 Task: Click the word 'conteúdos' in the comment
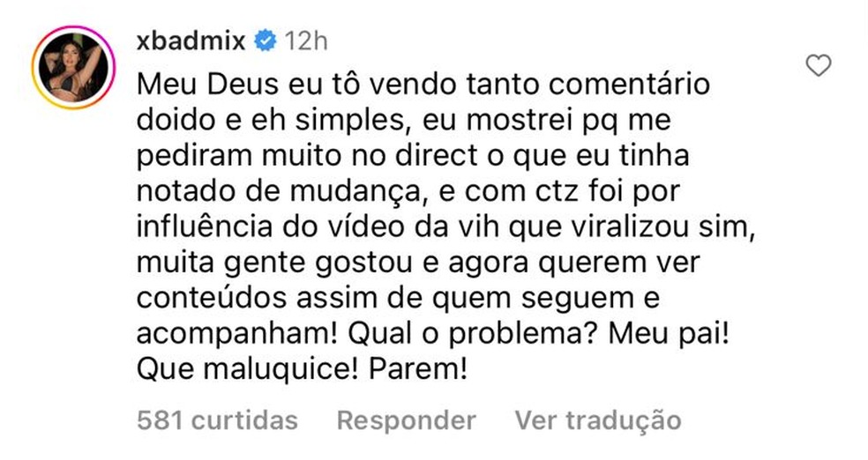point(212,299)
